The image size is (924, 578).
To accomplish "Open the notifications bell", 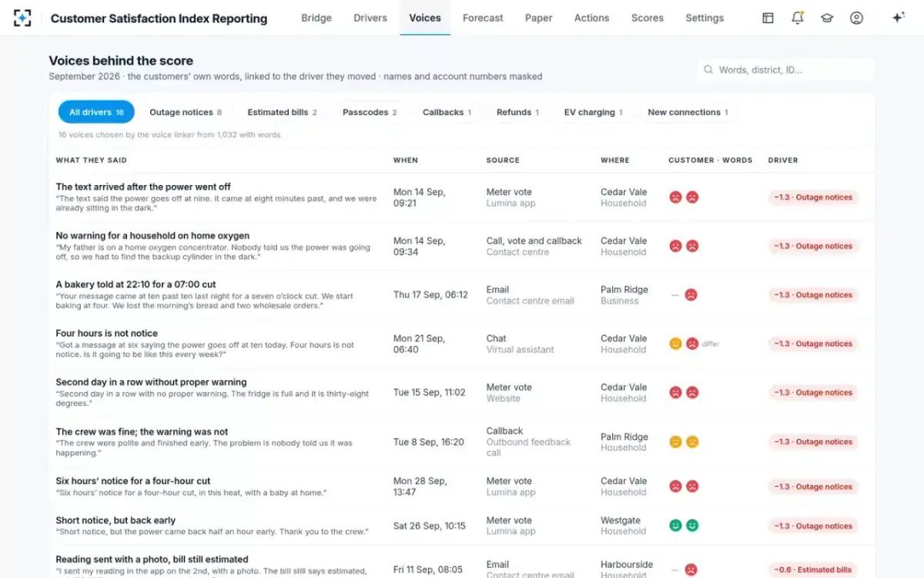I will pos(798,18).
